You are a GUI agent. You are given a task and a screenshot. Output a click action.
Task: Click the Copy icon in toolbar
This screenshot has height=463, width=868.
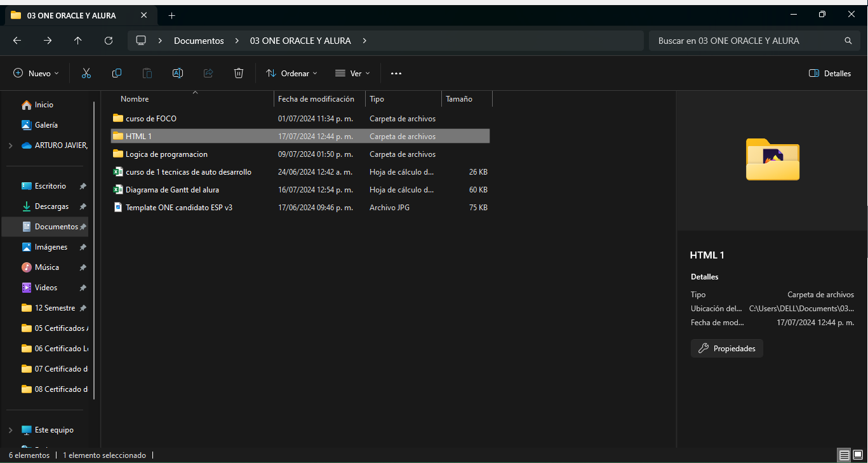(x=117, y=73)
